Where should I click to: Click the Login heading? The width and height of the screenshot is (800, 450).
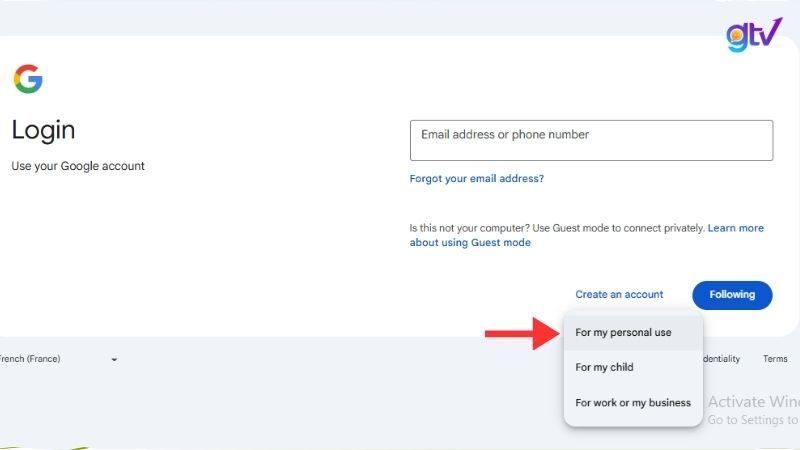tap(43, 130)
